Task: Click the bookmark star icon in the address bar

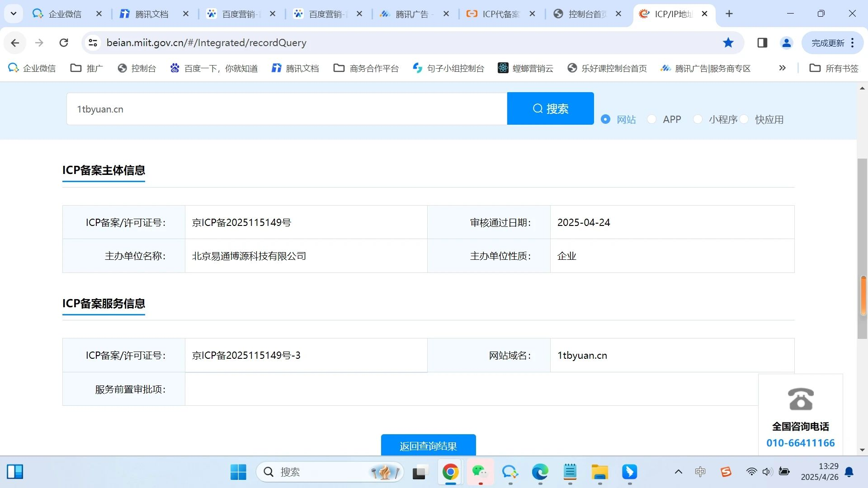Action: (x=728, y=42)
